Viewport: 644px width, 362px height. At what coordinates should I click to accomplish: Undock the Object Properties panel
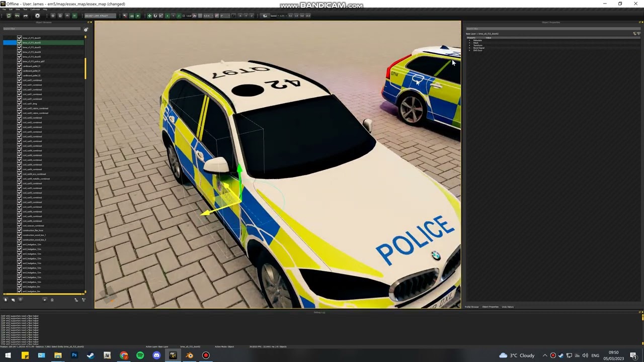(x=639, y=22)
